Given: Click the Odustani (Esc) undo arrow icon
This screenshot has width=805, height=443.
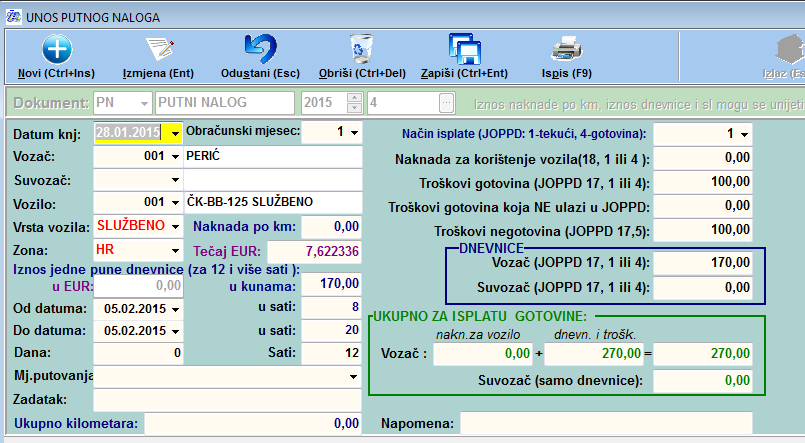Looking at the screenshot, I should [260, 49].
